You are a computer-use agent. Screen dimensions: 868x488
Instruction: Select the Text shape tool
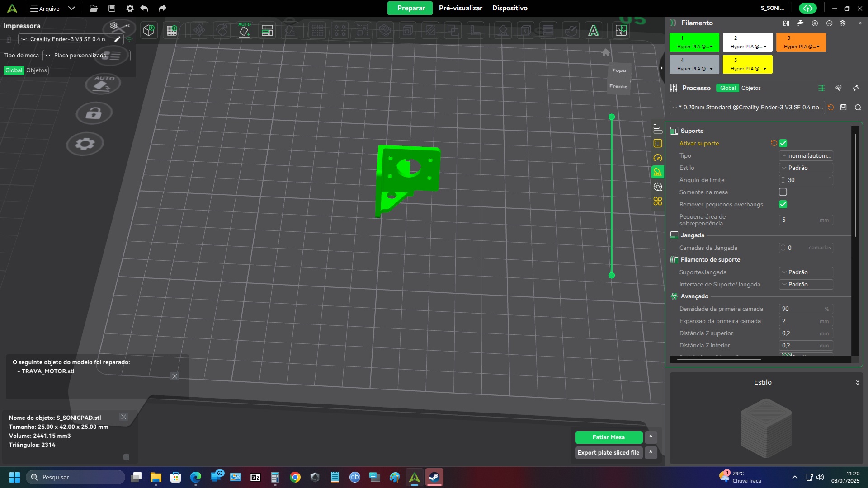(593, 30)
